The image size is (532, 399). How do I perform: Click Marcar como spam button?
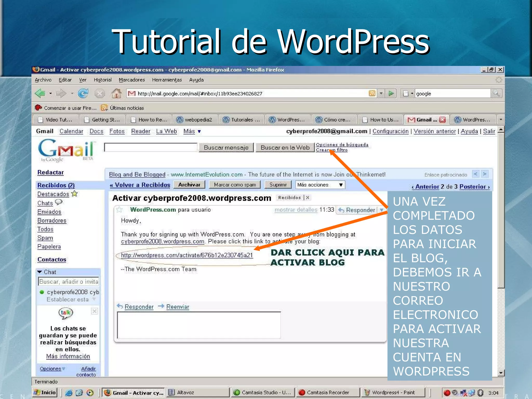tap(235, 185)
